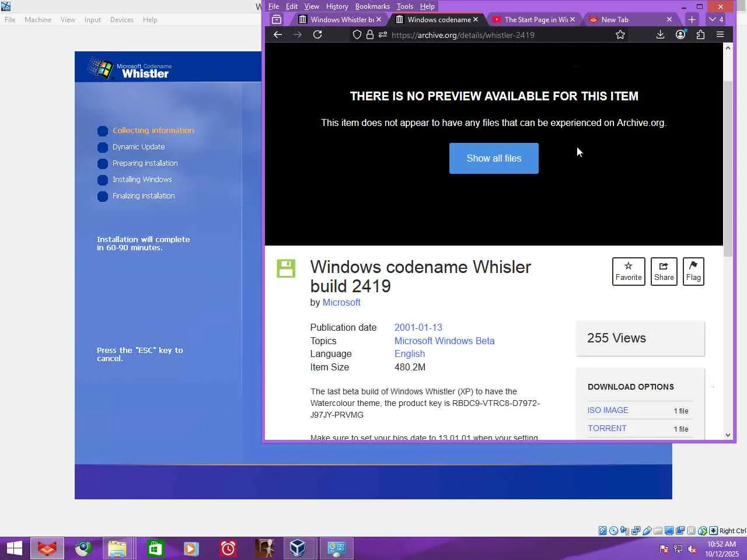Open the red alarm clock taskbar app

(x=228, y=548)
